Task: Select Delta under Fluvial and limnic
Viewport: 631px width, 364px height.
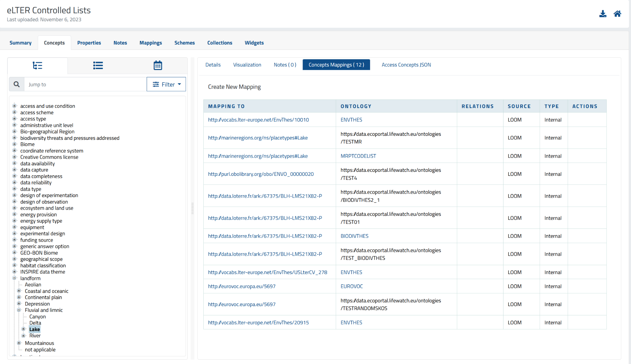Action: (35, 323)
